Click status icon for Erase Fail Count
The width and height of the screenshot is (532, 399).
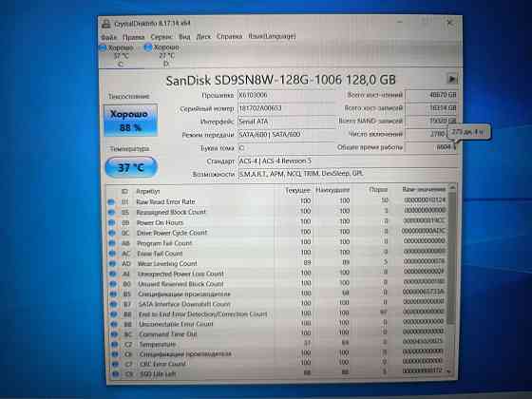pyautogui.click(x=112, y=254)
